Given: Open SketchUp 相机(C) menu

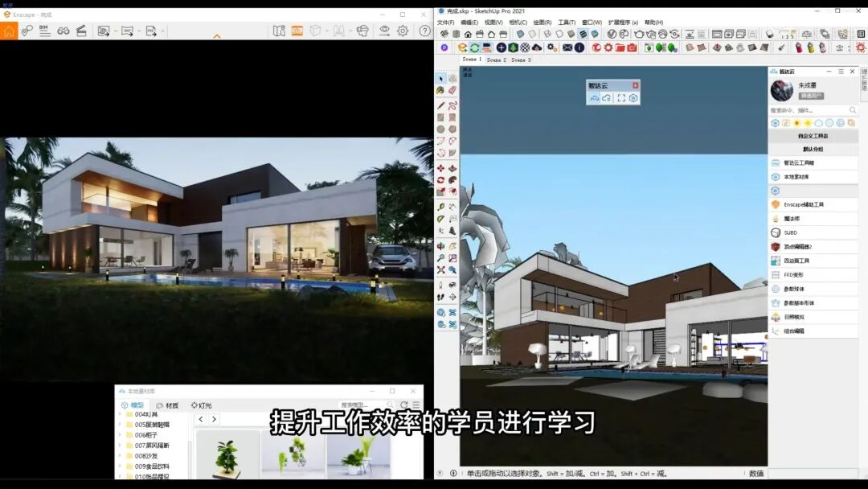Looking at the screenshot, I should click(x=518, y=23).
